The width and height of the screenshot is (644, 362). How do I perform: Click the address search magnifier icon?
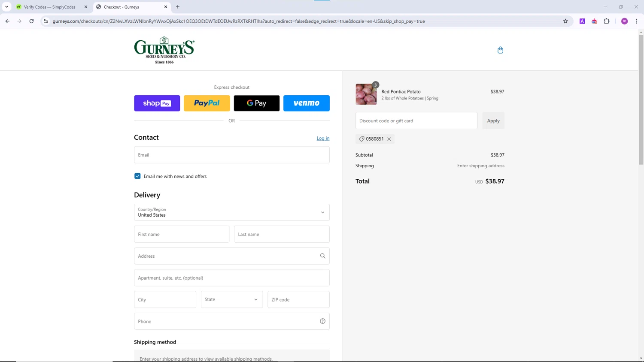click(322, 256)
